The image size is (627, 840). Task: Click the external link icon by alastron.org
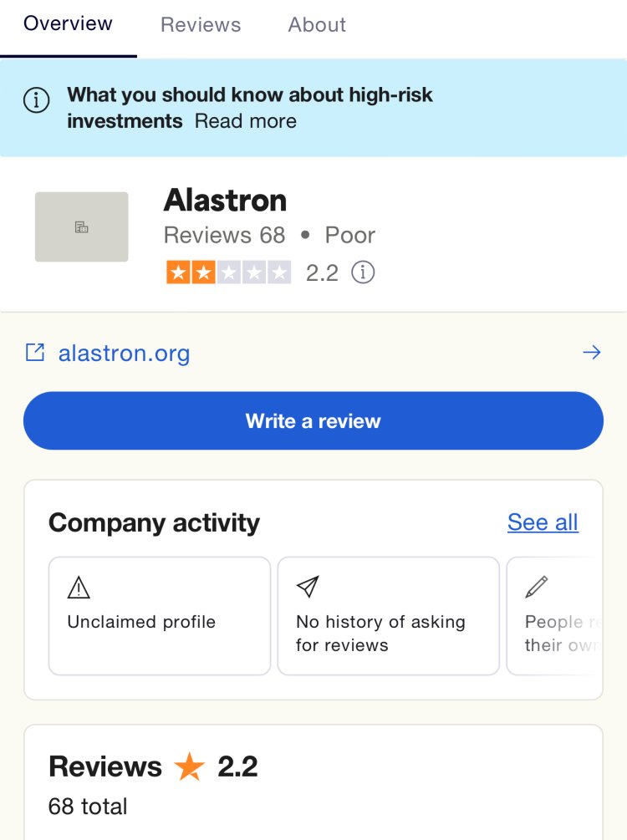[35, 353]
